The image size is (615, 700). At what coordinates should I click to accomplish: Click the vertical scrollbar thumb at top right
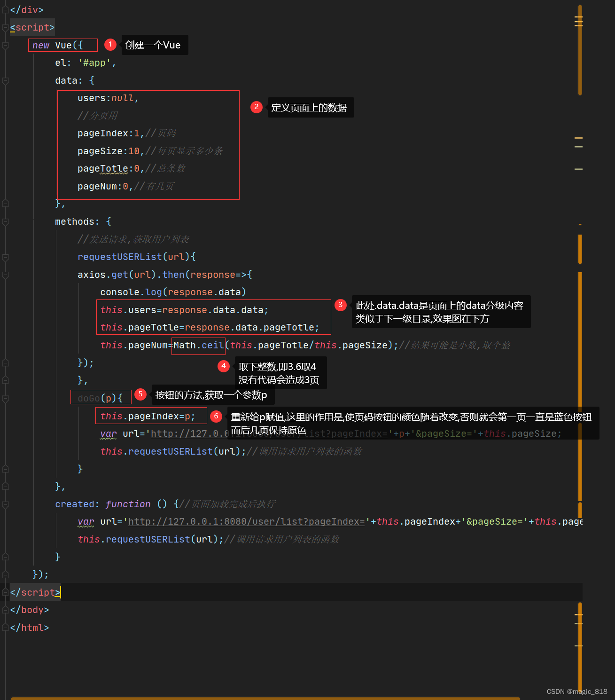pos(580,50)
